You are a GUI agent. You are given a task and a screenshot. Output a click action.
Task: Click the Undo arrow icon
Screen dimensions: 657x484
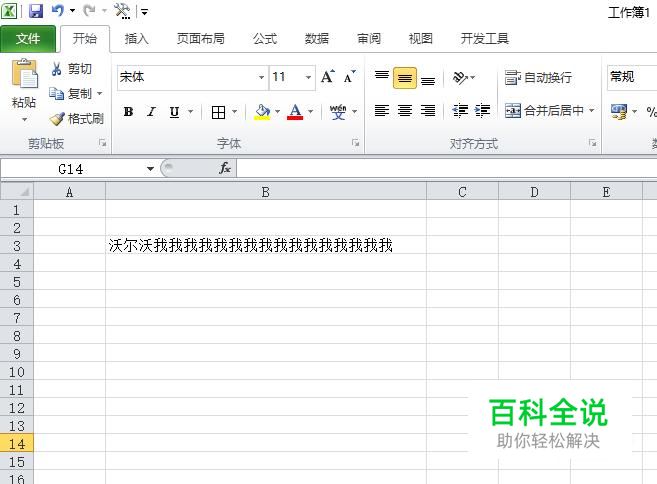coord(58,10)
